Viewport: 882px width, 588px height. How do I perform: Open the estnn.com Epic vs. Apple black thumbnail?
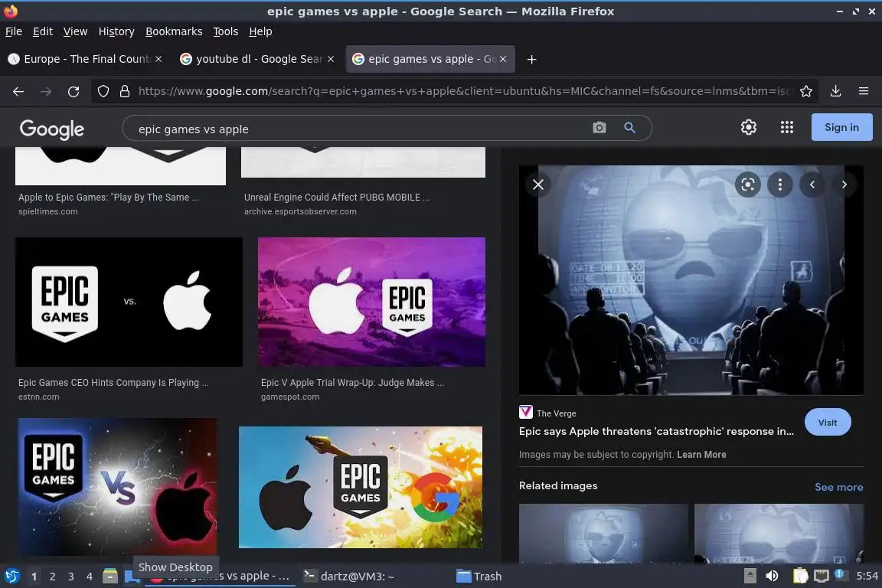[x=129, y=302]
